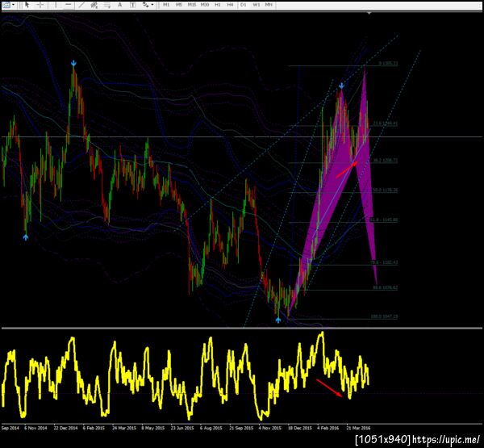Select the text label (T) tool
The height and width of the screenshot is (448, 484).
click(133, 5)
